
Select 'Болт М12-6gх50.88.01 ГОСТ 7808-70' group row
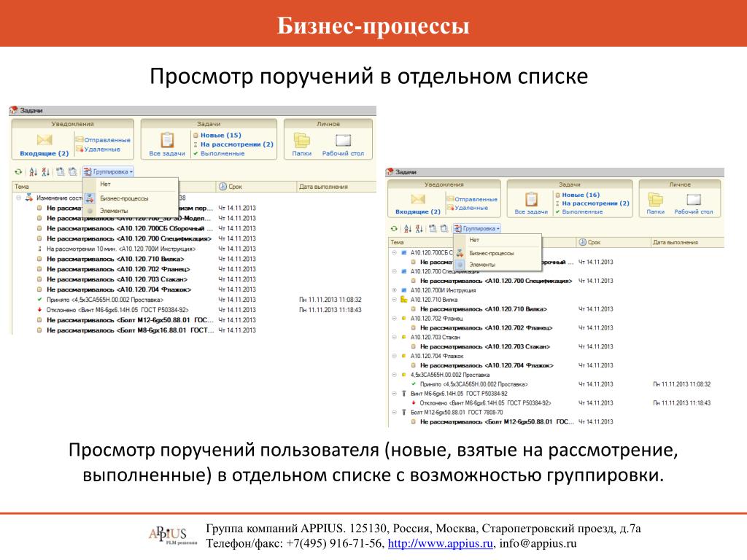pos(457,413)
